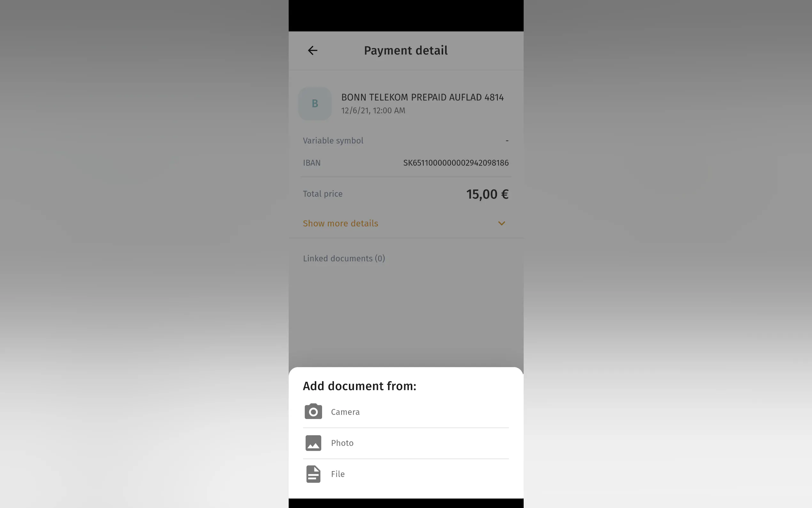Click the Payment detail title
The width and height of the screenshot is (812, 508).
point(405,51)
